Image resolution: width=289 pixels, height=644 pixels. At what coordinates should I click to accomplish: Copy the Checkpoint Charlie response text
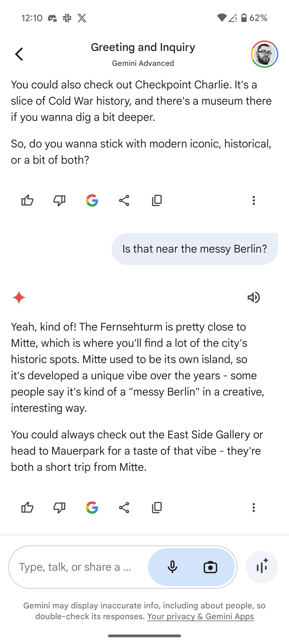coord(157,200)
